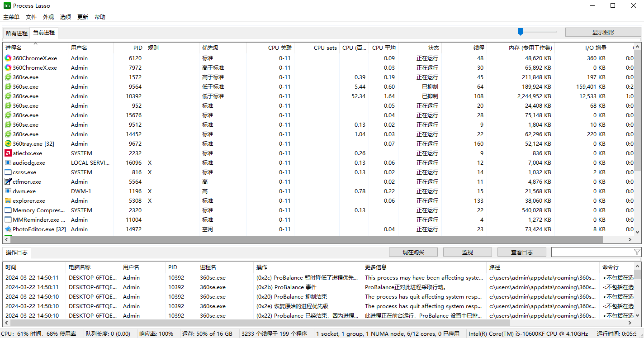Open the 帮助 menu
Image resolution: width=644 pixels, height=338 pixels.
click(100, 17)
